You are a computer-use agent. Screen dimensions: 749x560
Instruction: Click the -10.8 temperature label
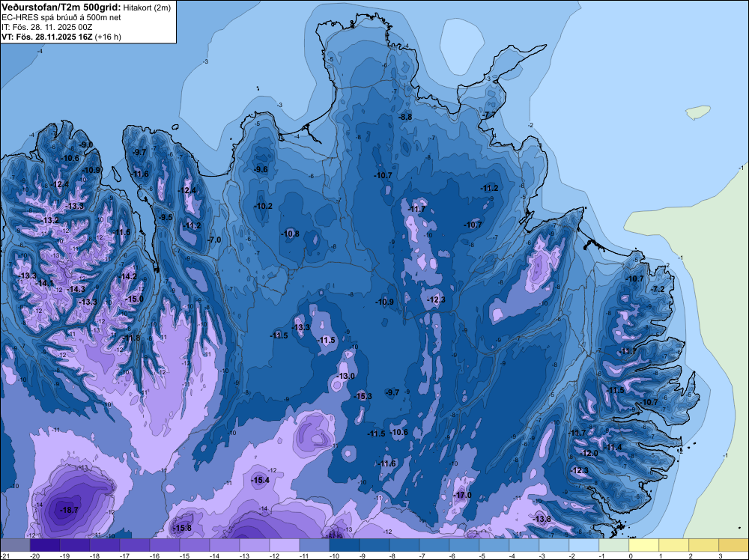tap(290, 234)
